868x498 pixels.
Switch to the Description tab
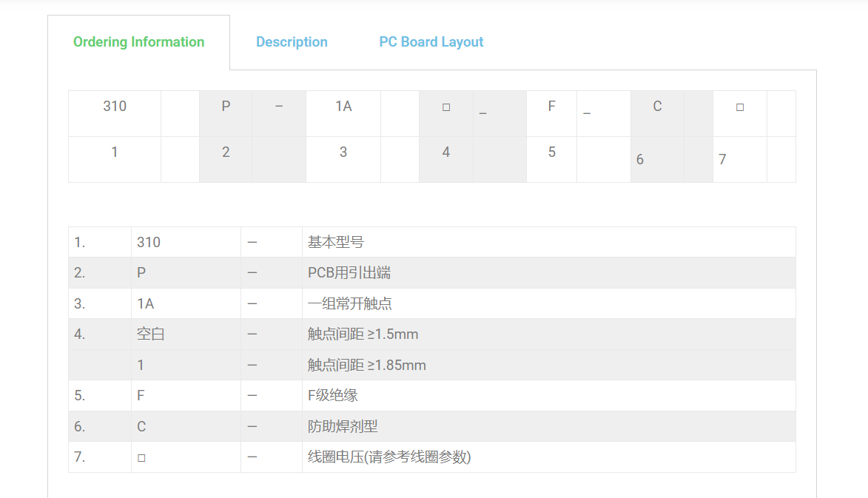tap(292, 42)
